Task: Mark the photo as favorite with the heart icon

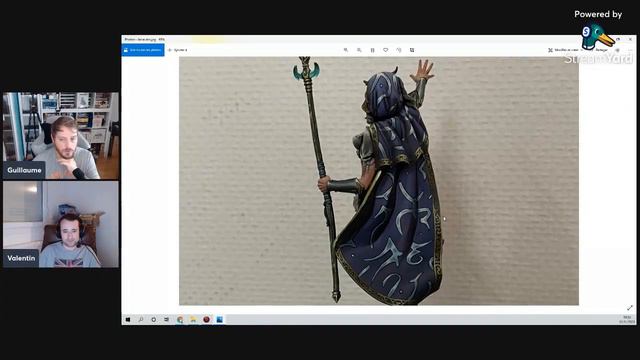Action: click(386, 50)
